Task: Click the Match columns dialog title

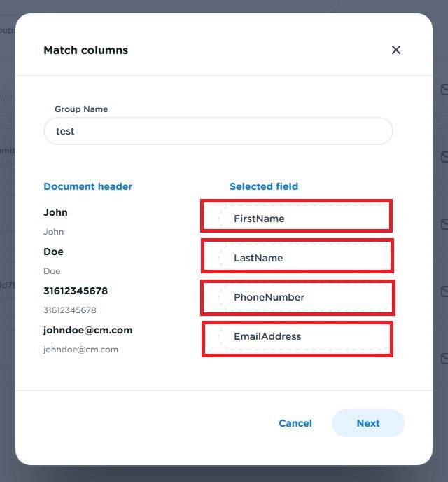Action: (85, 50)
